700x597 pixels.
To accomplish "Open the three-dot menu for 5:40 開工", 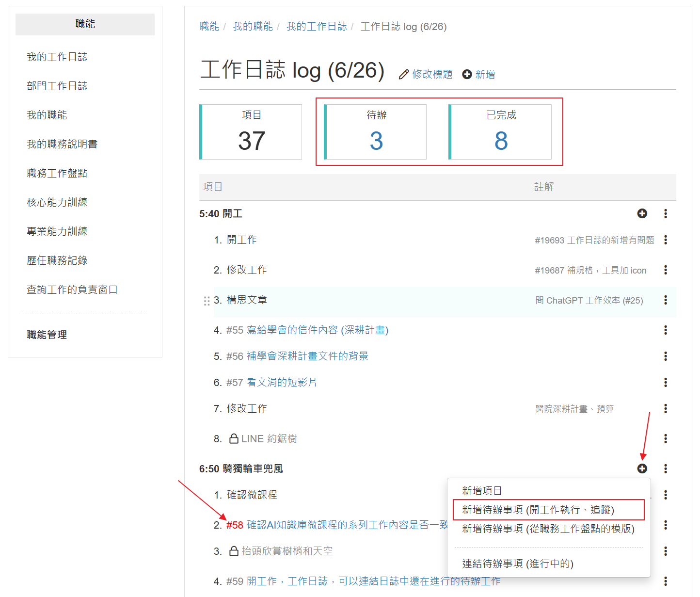I will coord(665,213).
